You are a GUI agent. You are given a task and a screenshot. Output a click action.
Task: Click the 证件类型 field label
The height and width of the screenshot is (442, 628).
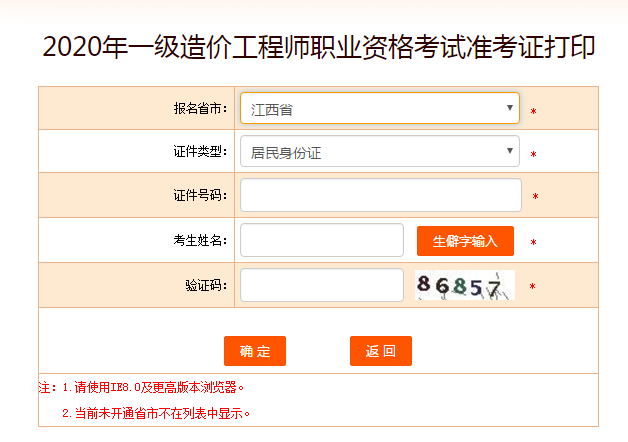tap(200, 152)
